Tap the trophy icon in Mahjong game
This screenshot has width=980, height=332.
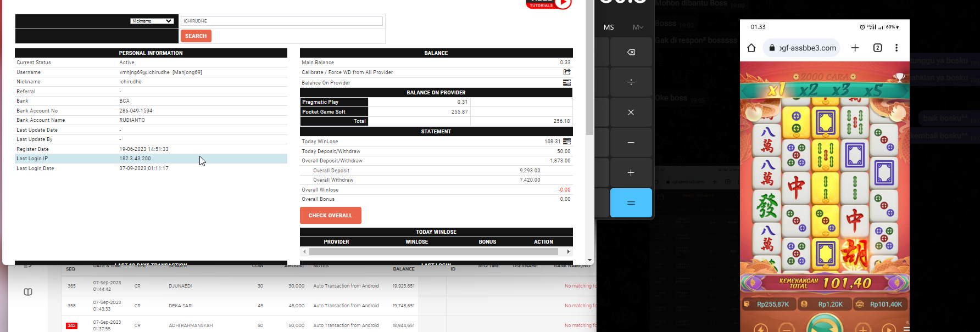coord(899,77)
